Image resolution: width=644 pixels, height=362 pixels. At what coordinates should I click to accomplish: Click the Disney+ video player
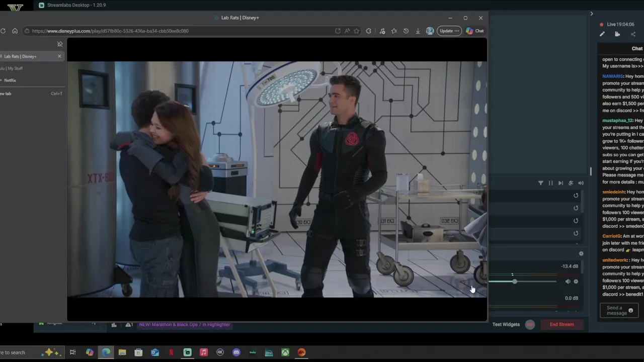click(277, 179)
